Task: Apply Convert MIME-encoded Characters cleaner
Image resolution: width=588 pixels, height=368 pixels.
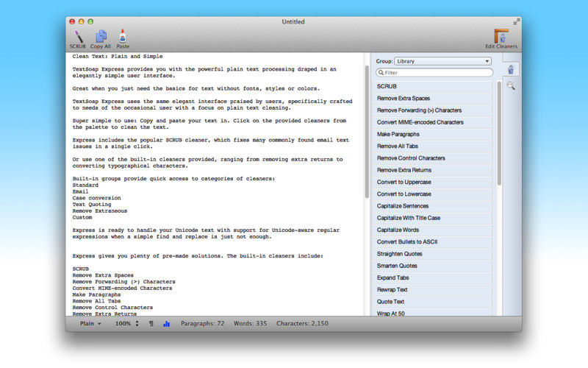Action: coord(434,122)
